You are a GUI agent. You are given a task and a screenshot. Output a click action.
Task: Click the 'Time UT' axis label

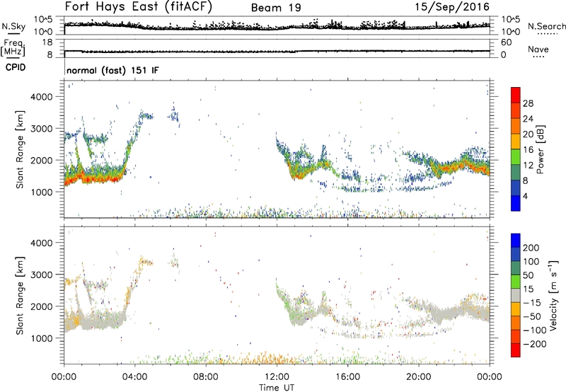pos(277,387)
